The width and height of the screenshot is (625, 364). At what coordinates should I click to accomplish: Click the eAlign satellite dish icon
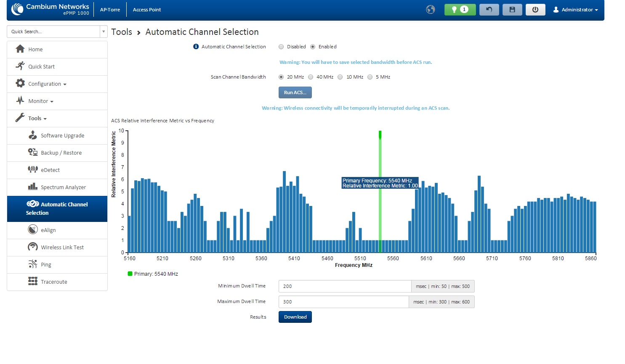click(x=33, y=229)
